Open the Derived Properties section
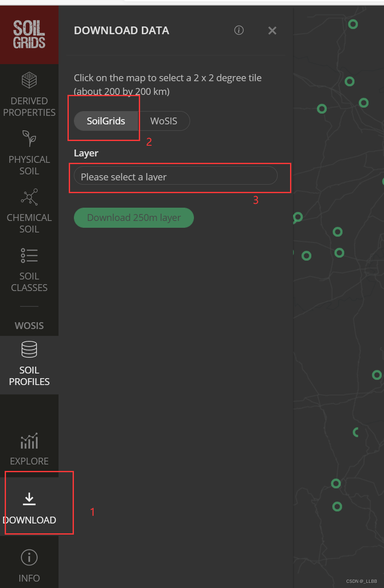 click(29, 94)
